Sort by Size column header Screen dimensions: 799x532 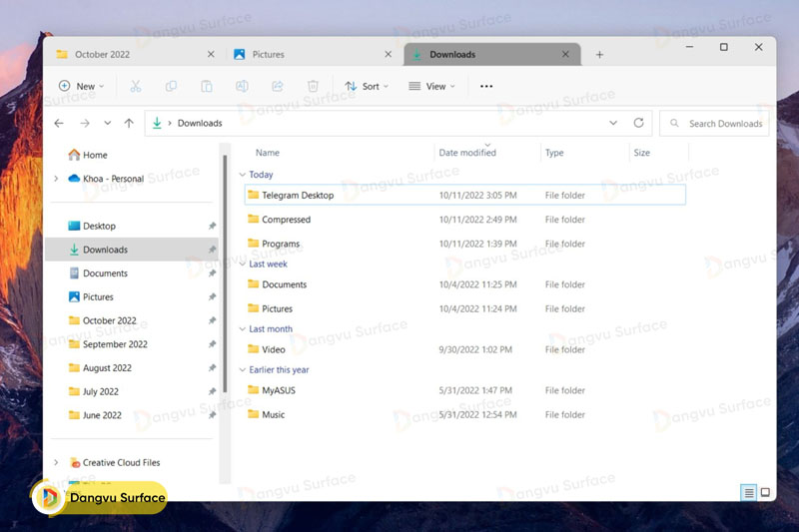[641, 153]
